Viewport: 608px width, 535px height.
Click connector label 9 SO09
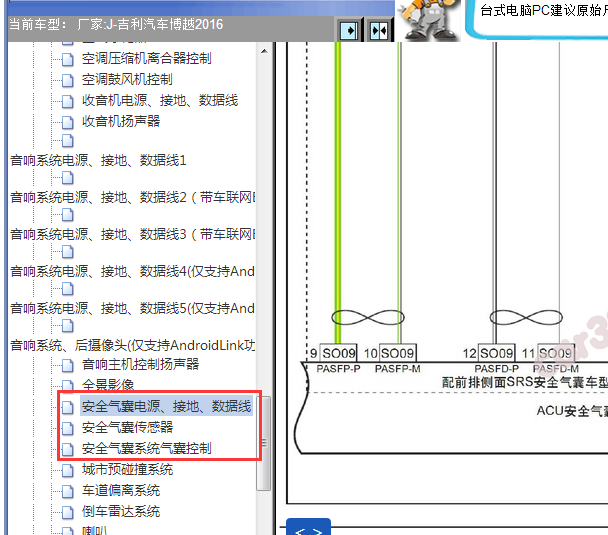[x=333, y=353]
